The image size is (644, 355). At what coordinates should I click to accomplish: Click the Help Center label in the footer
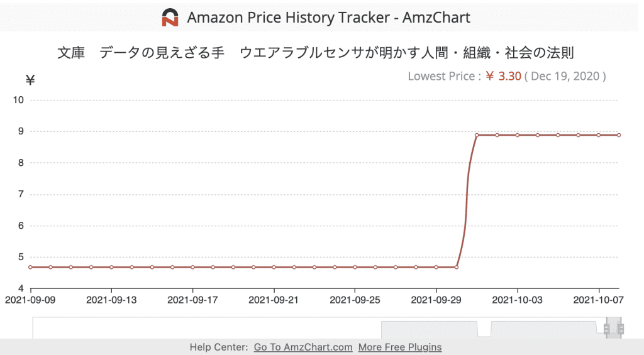pyautogui.click(x=219, y=347)
